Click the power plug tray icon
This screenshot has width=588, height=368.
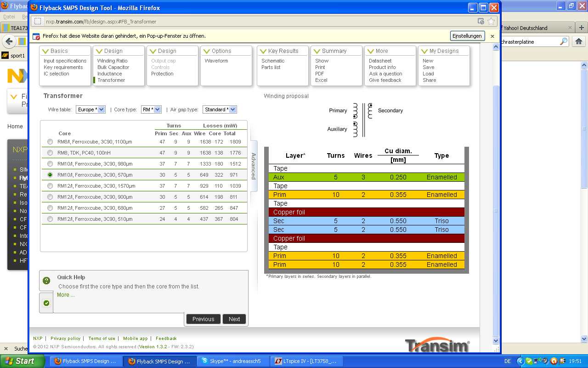tap(561, 361)
